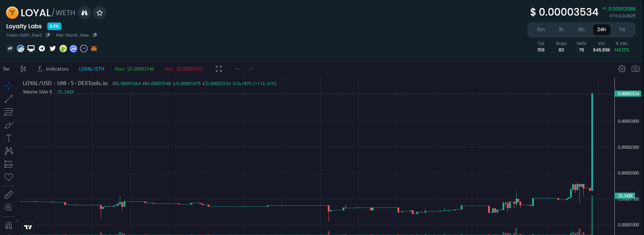This screenshot has height=235, width=644.
Task: Click the Volume SMA 9 indicator label
Action: pyautogui.click(x=37, y=92)
